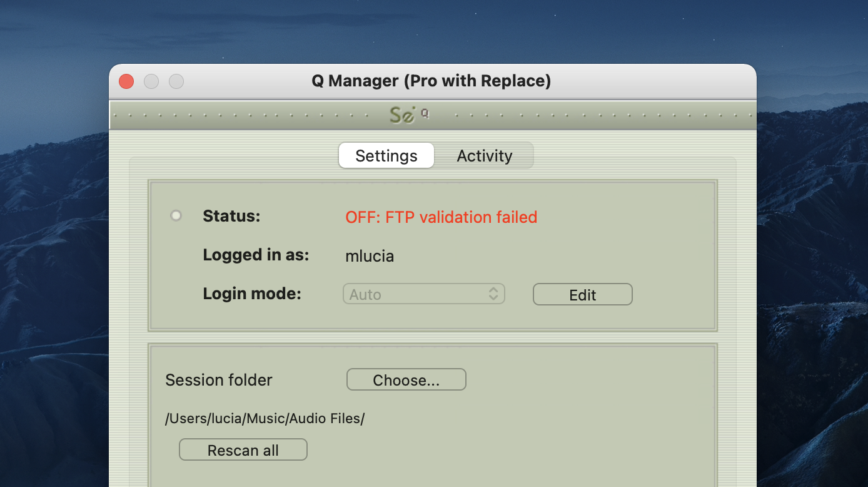Minimize the Q Manager window
Screen dimensions: 868x487
tap(151, 81)
